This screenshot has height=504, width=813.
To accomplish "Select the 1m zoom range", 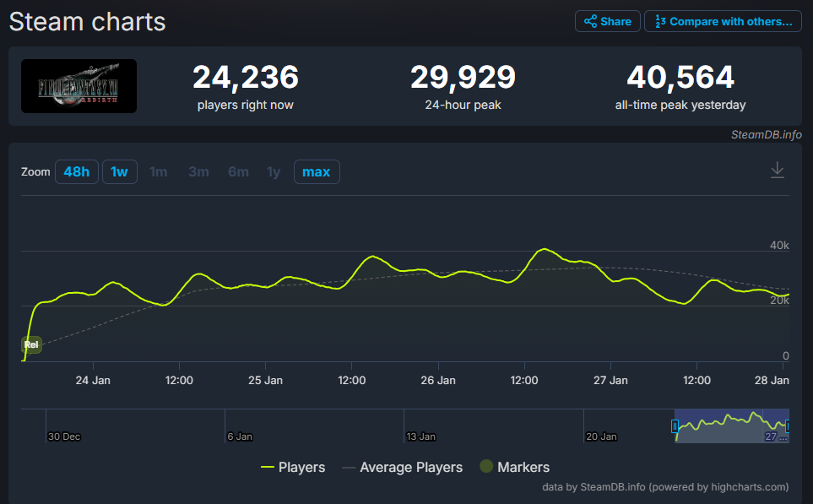I will pos(158,171).
